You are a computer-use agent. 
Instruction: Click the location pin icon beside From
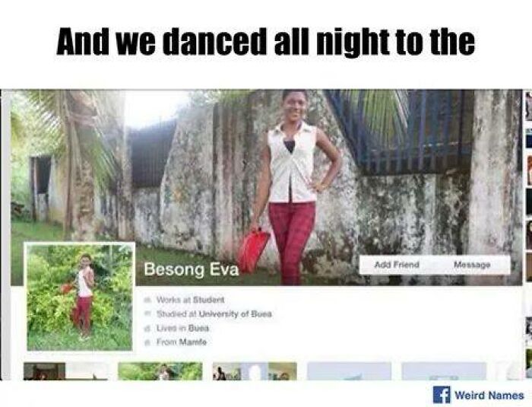[147, 342]
